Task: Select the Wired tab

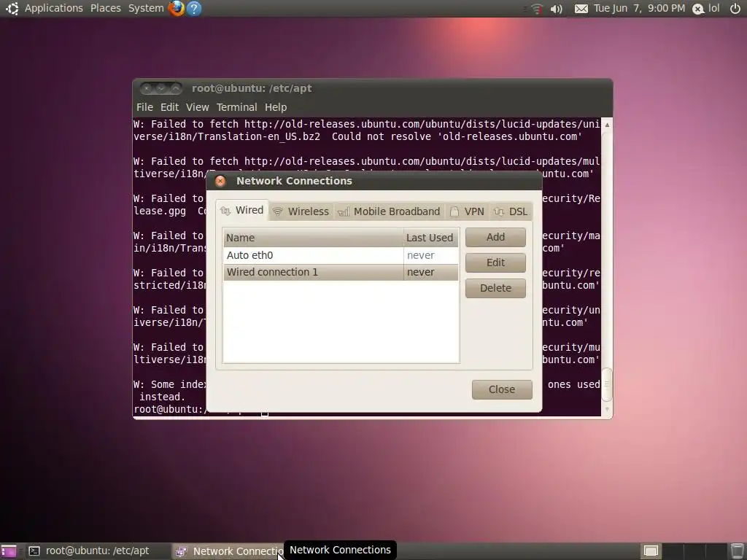Action: click(242, 210)
